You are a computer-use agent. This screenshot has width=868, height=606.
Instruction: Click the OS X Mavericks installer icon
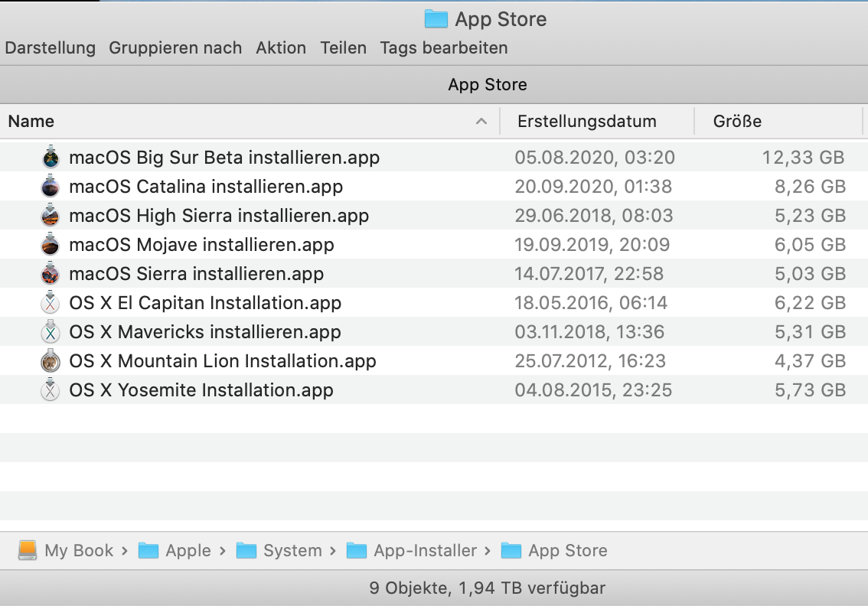(51, 332)
